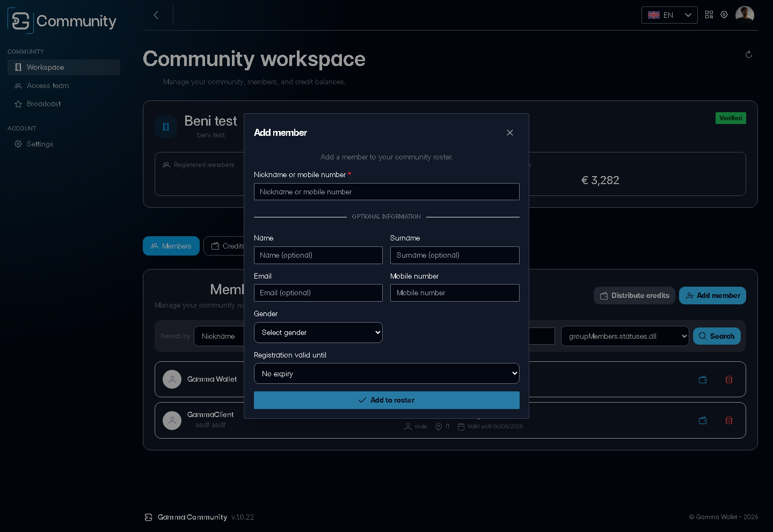Click the Distribute credits button
This screenshot has width=773, height=532.
(x=635, y=296)
